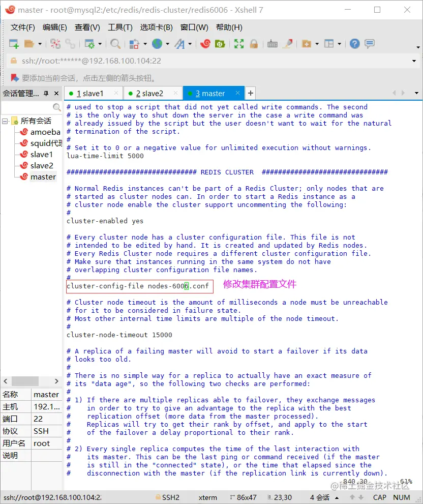The width and height of the screenshot is (423, 504).
Task: Click the New session toolbar icon
Action: point(14,44)
